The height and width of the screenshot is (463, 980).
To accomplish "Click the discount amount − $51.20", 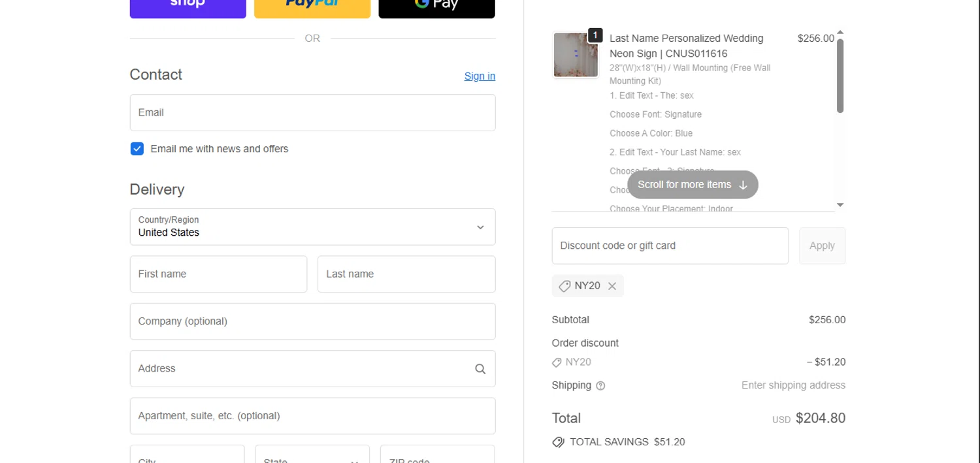I will (826, 362).
